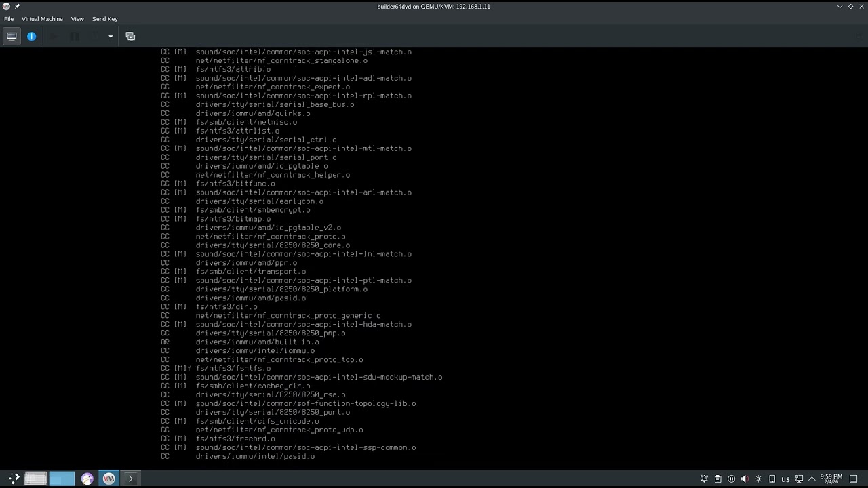Viewport: 868px width, 488px height.
Task: Expand hidden system tray icons arrow
Action: [x=812, y=479]
